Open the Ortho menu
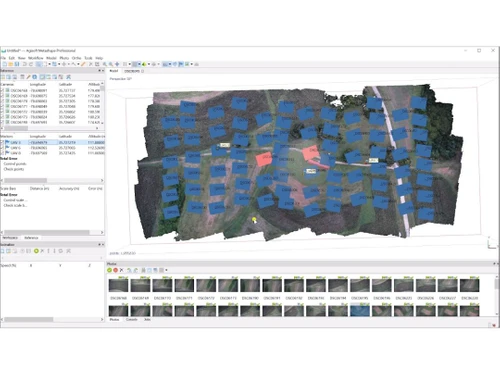This screenshot has width=500, height=375. click(x=76, y=58)
